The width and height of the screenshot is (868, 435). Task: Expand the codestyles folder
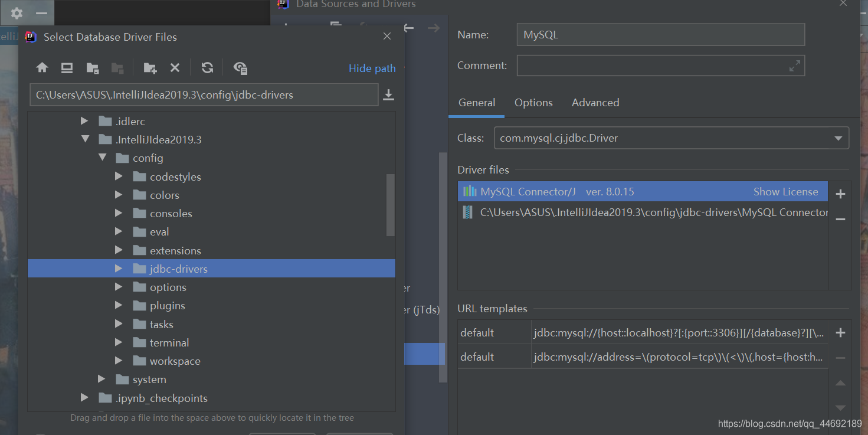(119, 176)
